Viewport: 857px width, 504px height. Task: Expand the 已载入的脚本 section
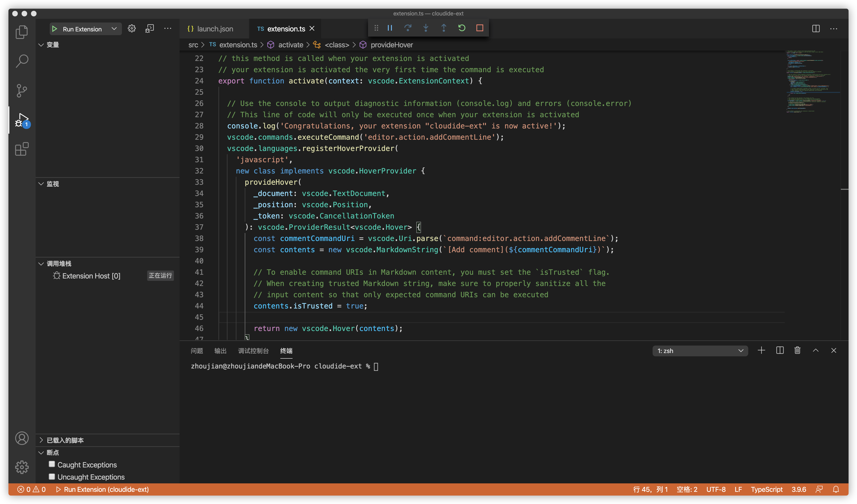click(x=107, y=440)
